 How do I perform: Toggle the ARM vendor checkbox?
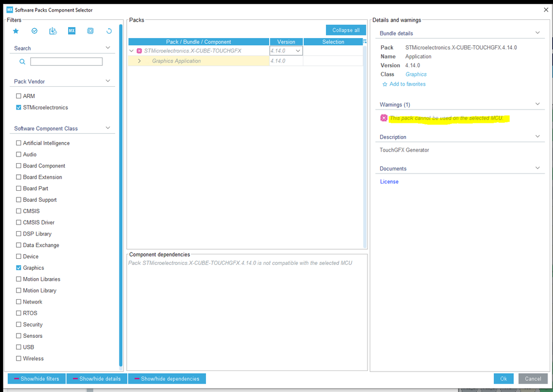(x=18, y=96)
